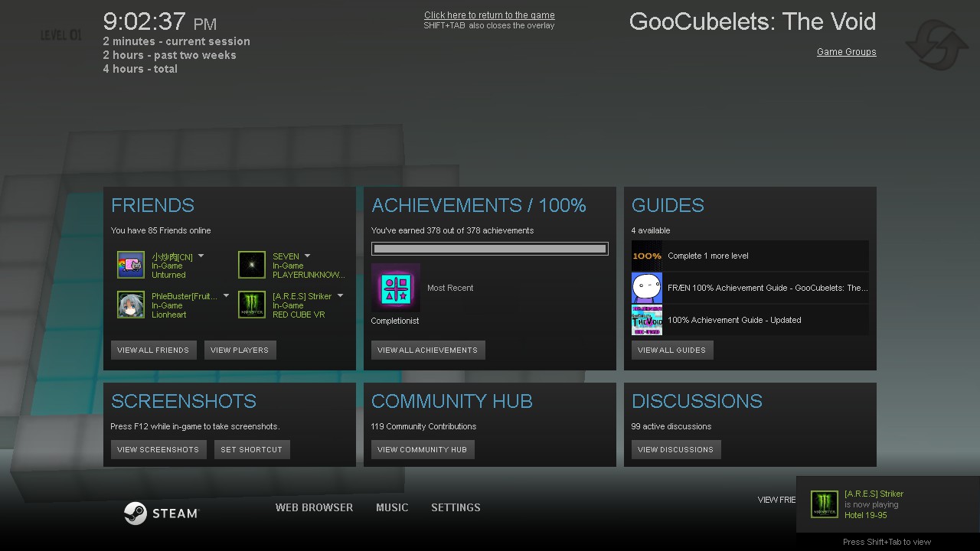This screenshot has width=980, height=551.
Task: Click 'View Community Hub' button
Action: point(422,449)
